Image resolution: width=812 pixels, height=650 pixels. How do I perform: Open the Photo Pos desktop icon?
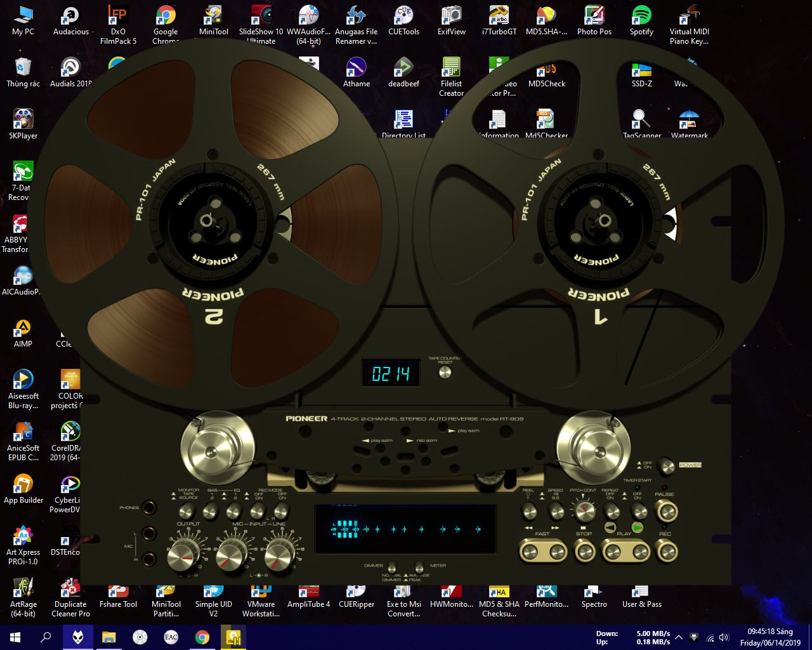[x=594, y=21]
